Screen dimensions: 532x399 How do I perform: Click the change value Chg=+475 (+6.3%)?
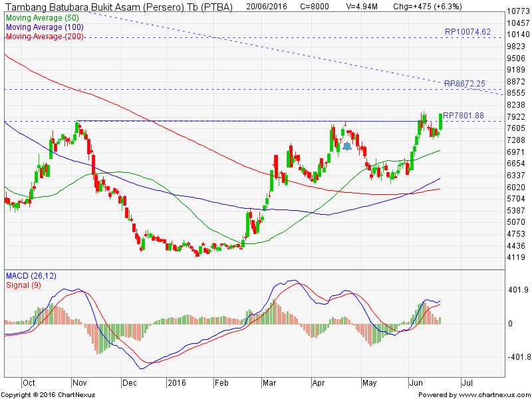point(427,7)
